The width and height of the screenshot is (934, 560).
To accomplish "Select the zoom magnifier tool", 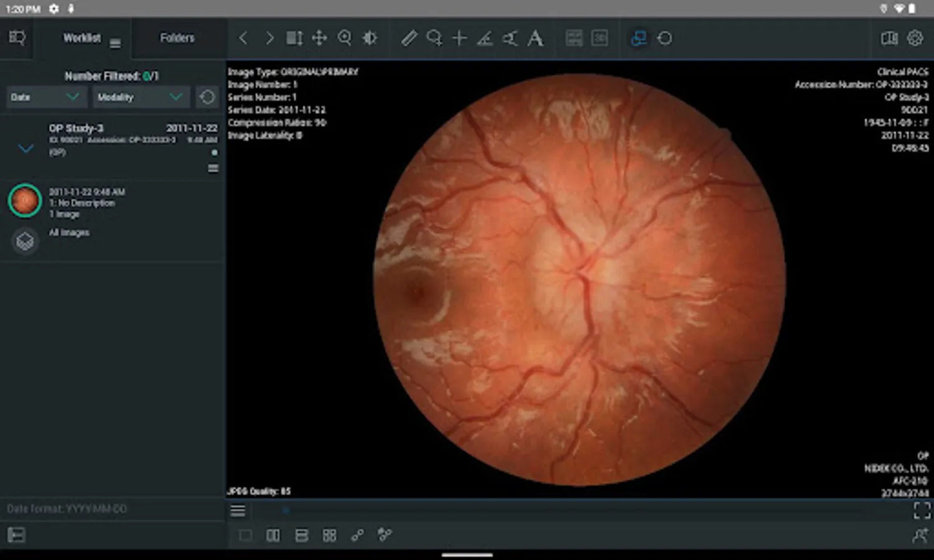I will tap(344, 39).
